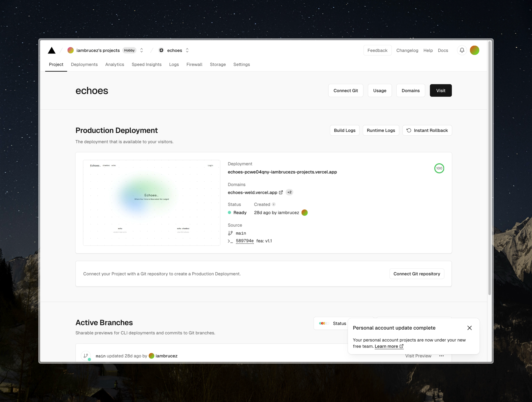Click the Feedback button

click(377, 50)
